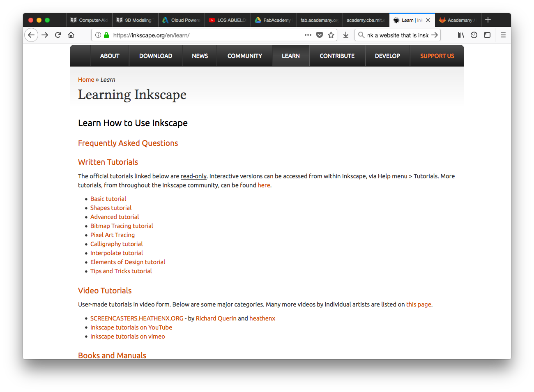Open the COMMUNITY navigation item
Image resolution: width=534 pixels, height=392 pixels.
click(245, 56)
